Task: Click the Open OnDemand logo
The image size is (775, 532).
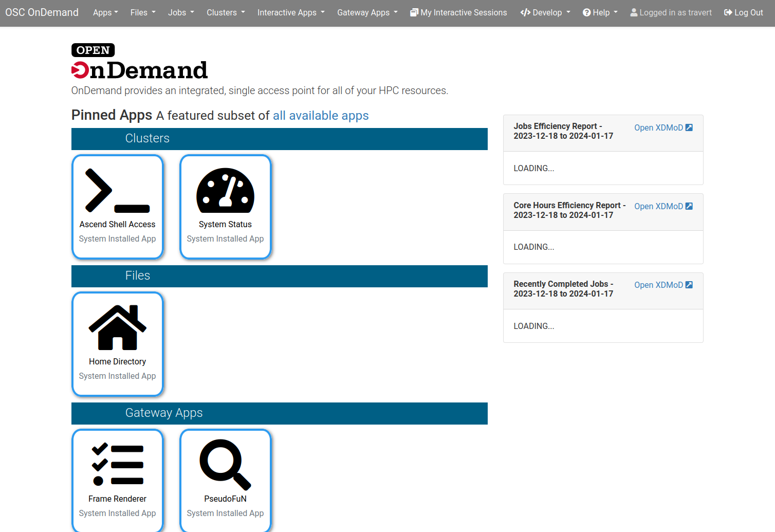Action: (x=139, y=62)
